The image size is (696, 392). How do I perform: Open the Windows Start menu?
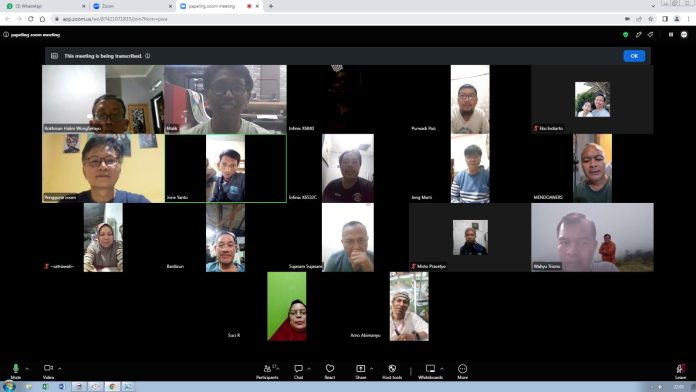click(x=9, y=386)
